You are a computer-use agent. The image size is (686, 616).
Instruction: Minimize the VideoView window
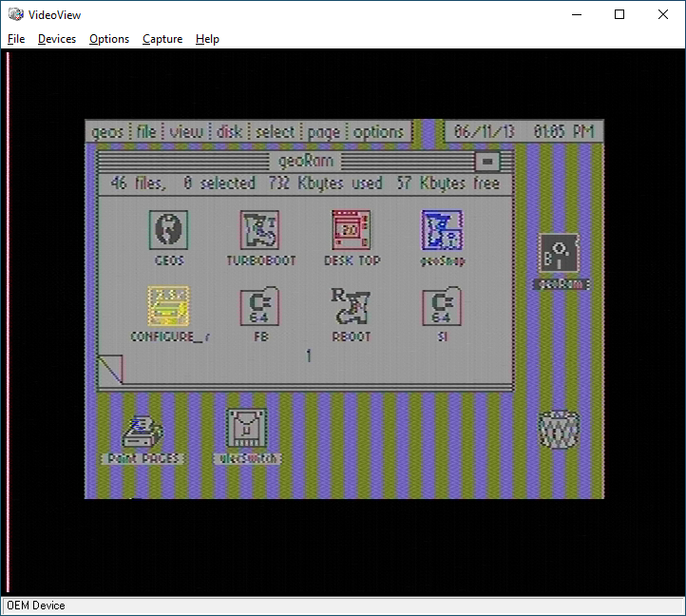577,14
